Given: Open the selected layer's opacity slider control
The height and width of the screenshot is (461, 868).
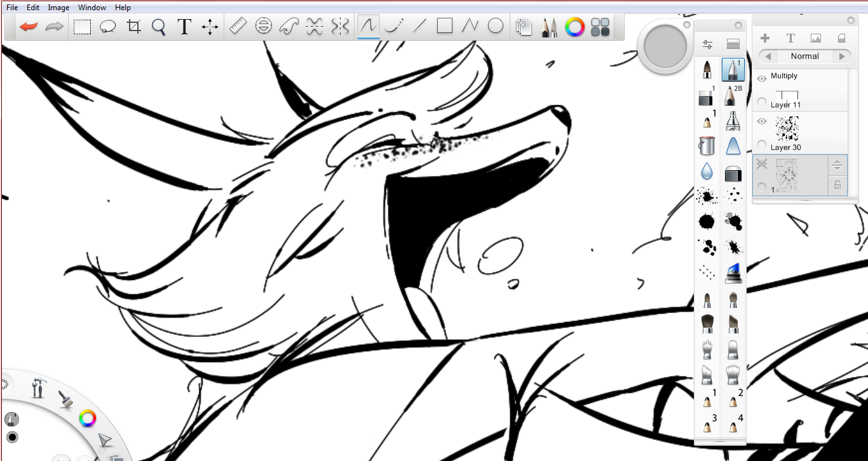Looking at the screenshot, I should [x=837, y=165].
